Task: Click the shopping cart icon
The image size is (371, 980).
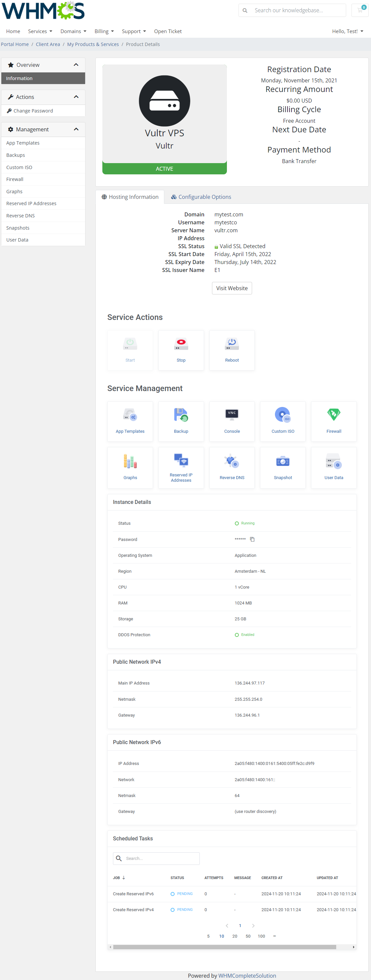Action: pos(360,10)
